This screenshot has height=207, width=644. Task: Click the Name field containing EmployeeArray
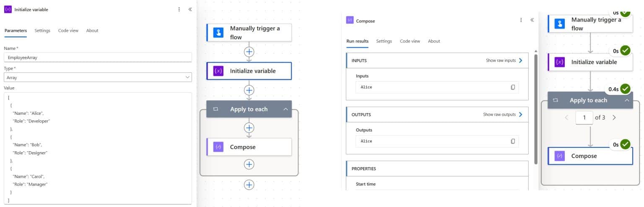98,58
